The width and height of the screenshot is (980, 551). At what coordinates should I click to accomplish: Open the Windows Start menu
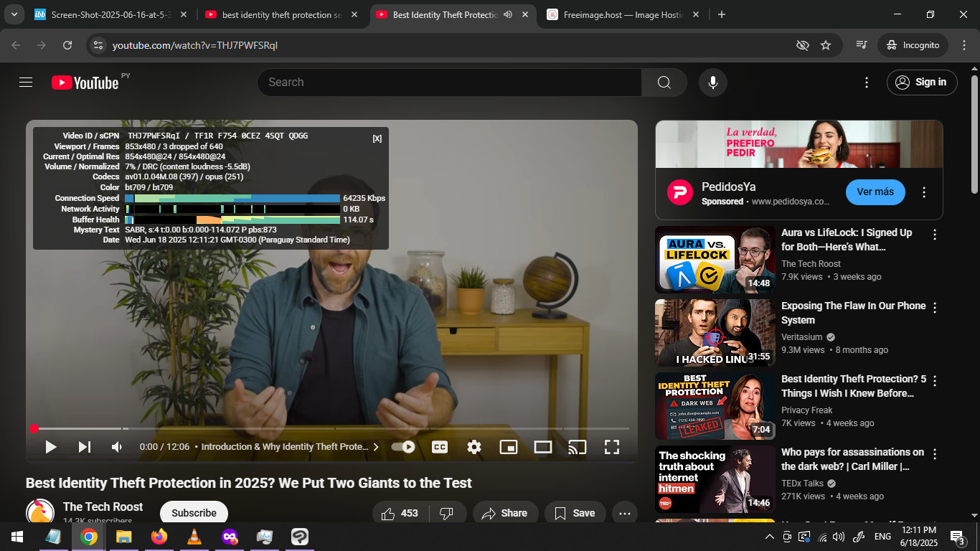[x=17, y=537]
